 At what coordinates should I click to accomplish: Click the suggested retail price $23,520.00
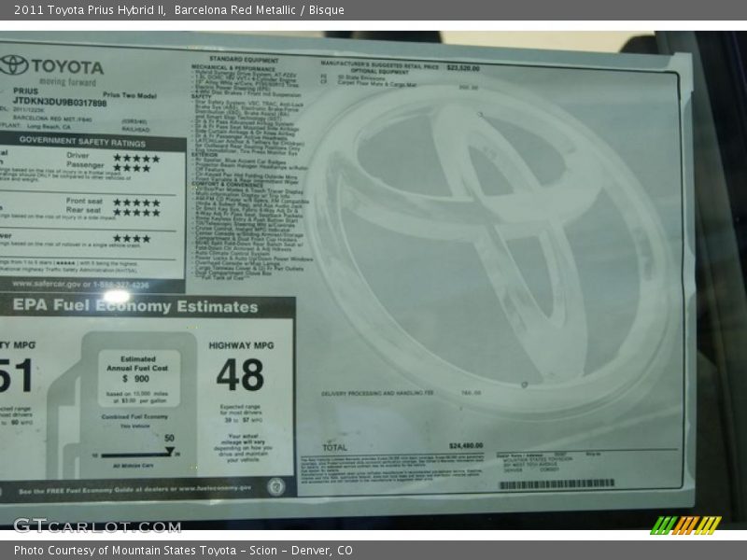click(463, 68)
